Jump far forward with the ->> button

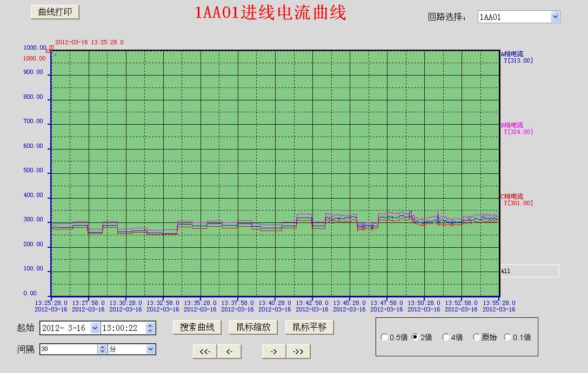[x=298, y=351]
